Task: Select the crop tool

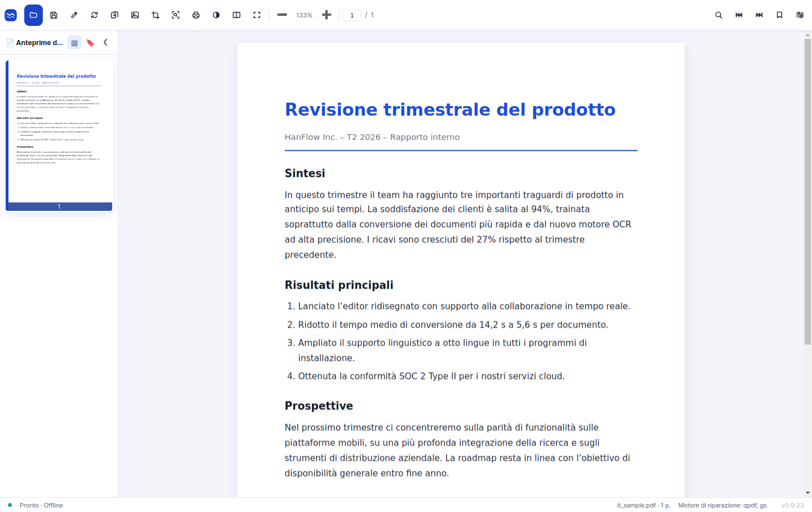Action: click(x=155, y=15)
